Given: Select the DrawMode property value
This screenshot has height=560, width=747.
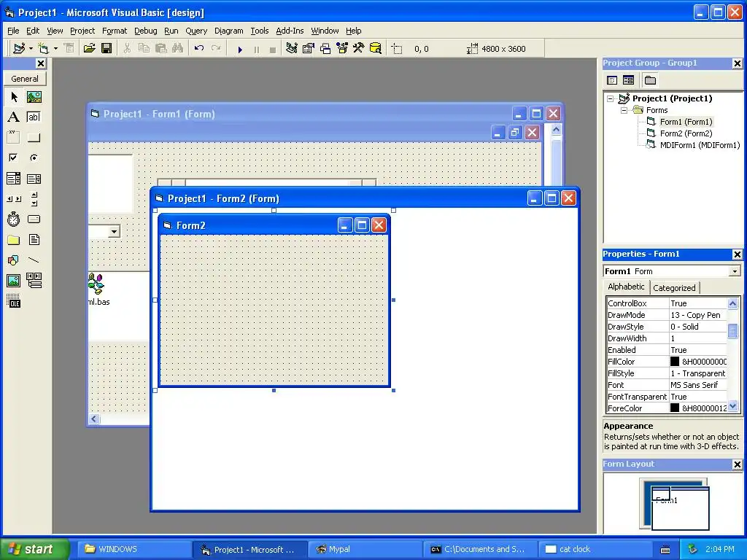Looking at the screenshot, I should click(698, 315).
